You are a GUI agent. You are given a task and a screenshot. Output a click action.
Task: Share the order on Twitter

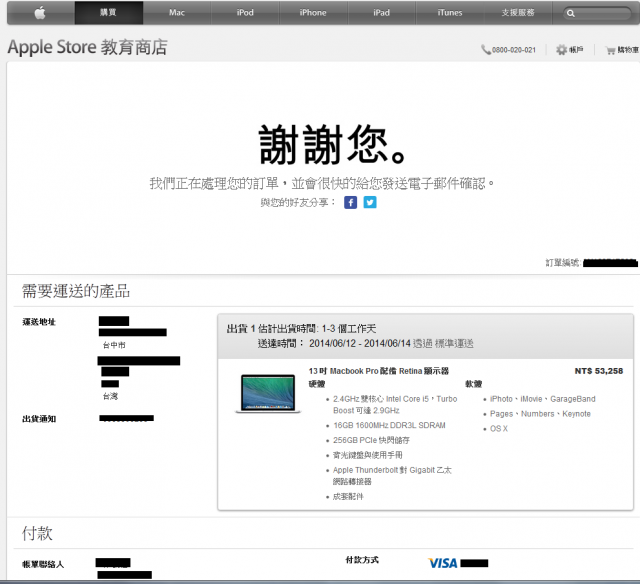click(370, 202)
